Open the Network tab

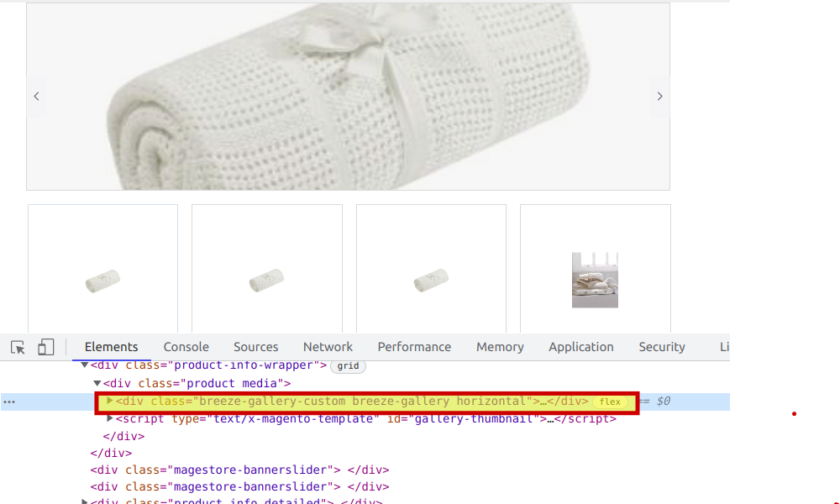click(328, 347)
